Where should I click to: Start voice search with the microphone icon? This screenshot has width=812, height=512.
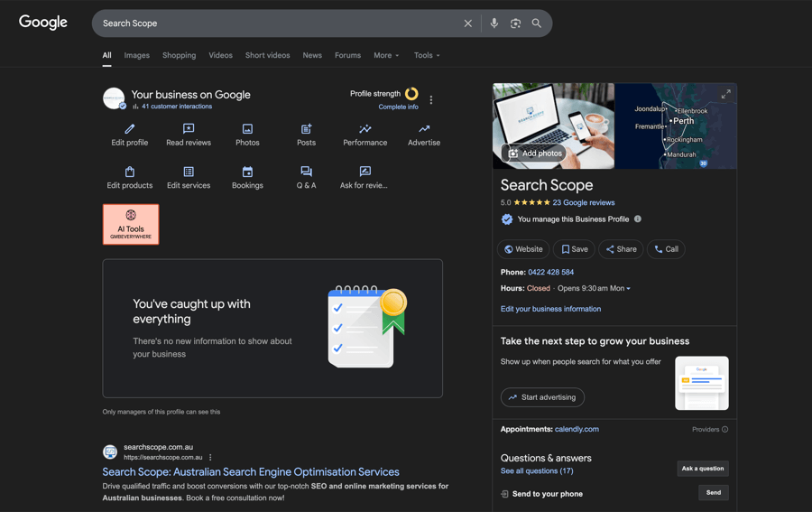coord(494,23)
